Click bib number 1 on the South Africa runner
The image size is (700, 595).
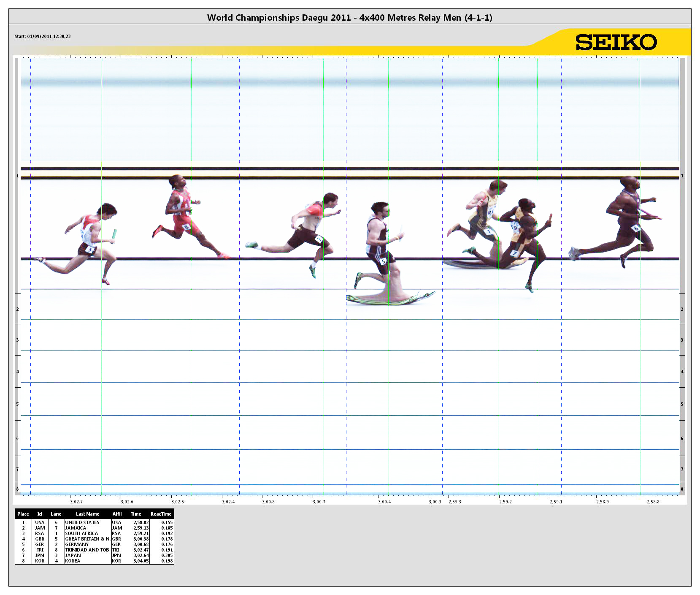tap(489, 232)
